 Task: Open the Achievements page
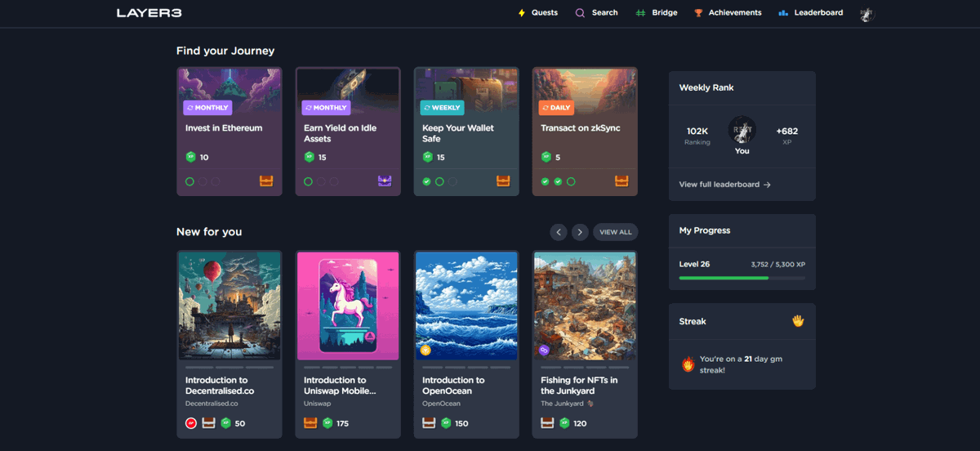click(x=728, y=13)
